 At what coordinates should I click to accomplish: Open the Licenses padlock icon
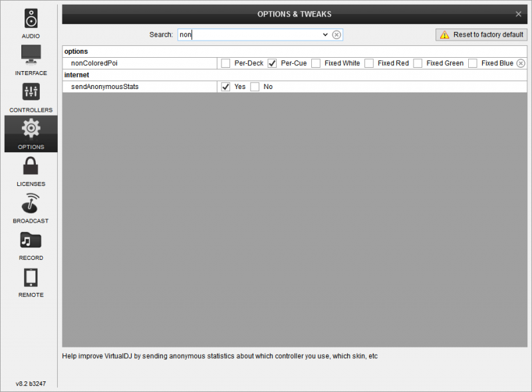coord(31,166)
